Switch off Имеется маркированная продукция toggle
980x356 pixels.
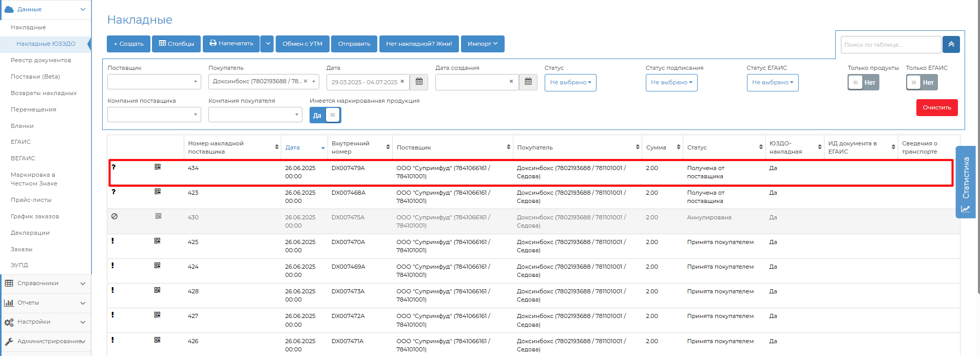pos(325,116)
